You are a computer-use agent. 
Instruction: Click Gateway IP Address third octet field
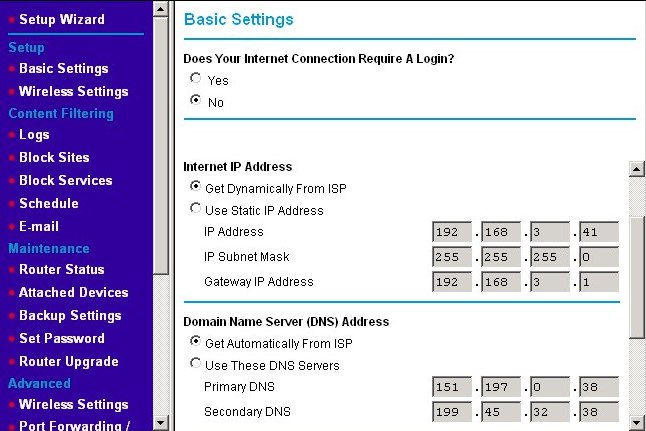click(550, 282)
